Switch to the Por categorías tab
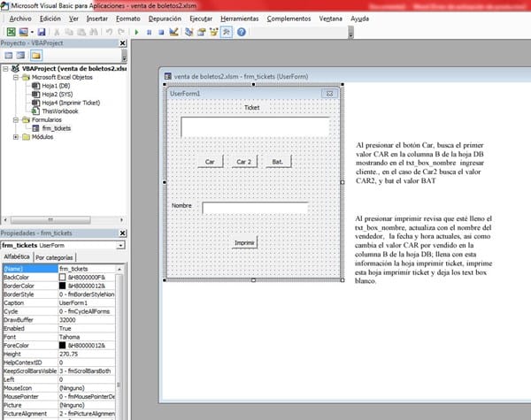531x420 pixels. pyautogui.click(x=55, y=256)
